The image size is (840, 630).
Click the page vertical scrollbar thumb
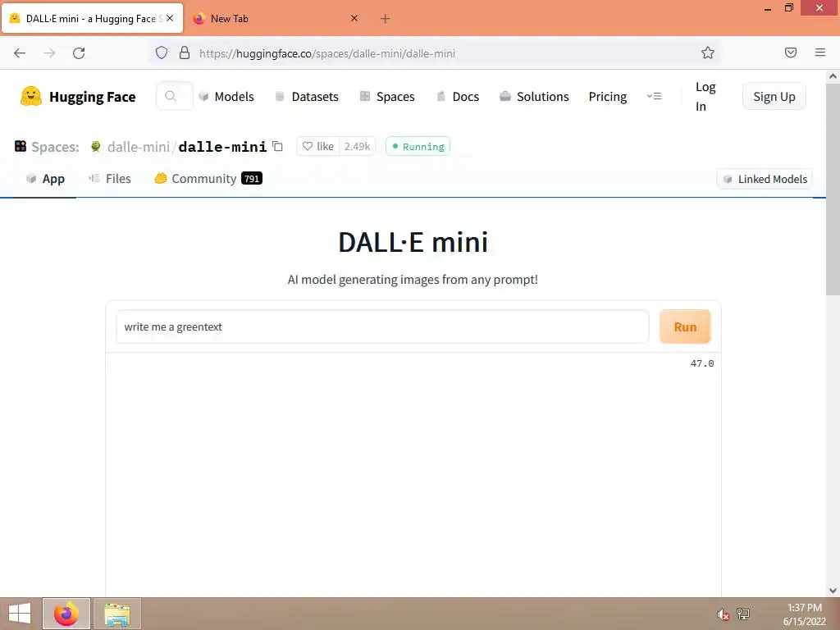pos(833,188)
